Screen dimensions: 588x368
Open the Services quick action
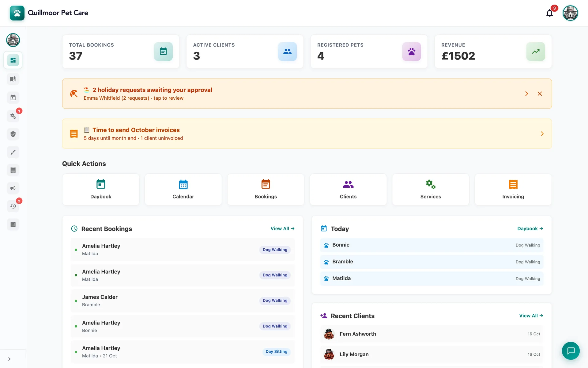tap(431, 190)
